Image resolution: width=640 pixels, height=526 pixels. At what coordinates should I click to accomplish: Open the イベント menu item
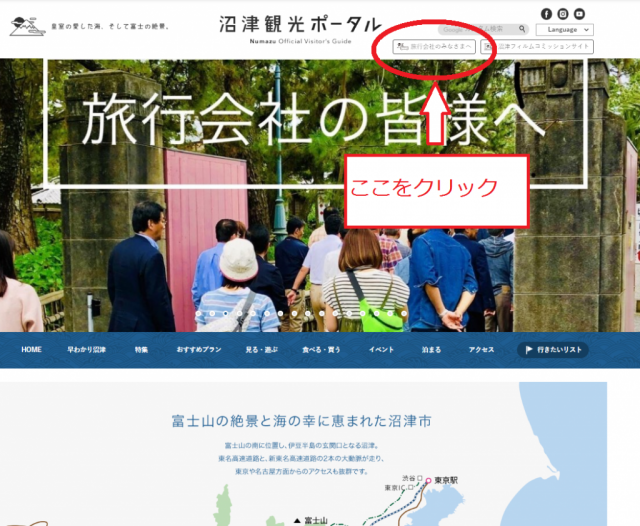(381, 350)
